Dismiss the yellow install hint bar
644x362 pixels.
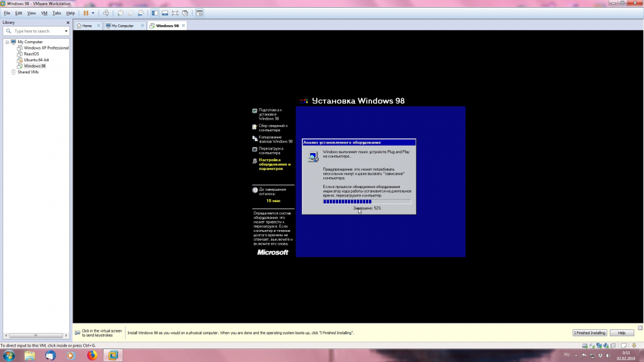pyautogui.click(x=640, y=327)
